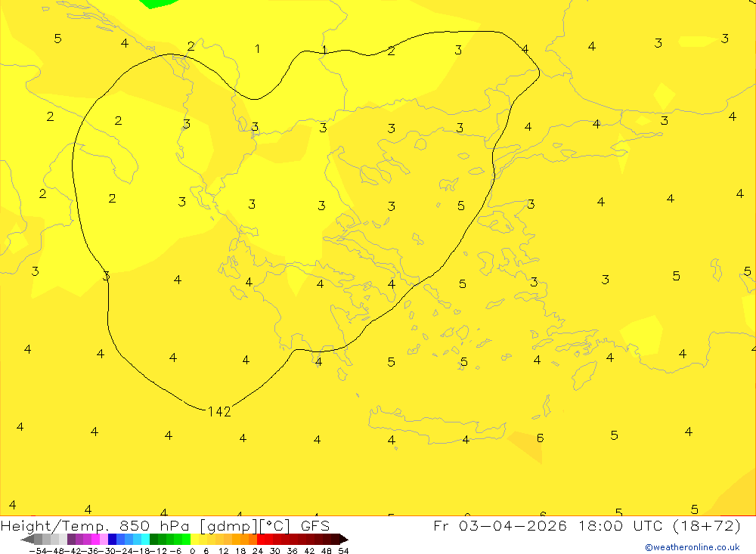Click the gray left arrow end of the legend
Screen dimensions: 756x554
27,540
